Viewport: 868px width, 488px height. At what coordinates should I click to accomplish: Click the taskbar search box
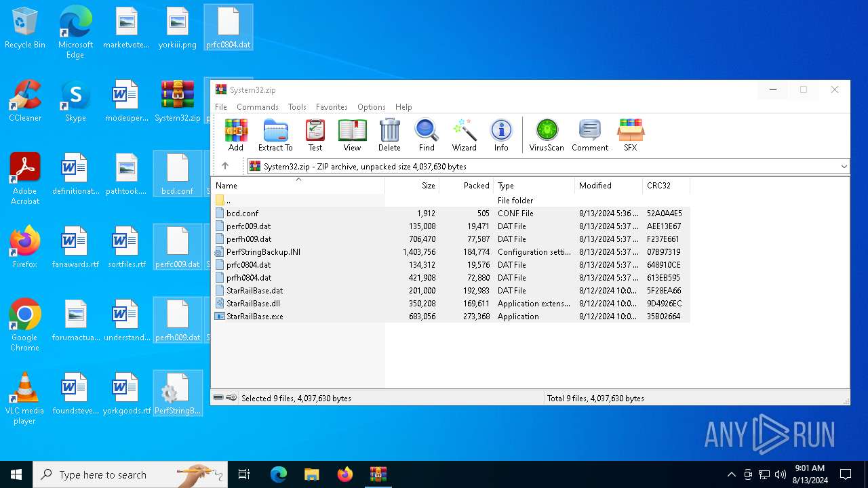[x=130, y=474]
